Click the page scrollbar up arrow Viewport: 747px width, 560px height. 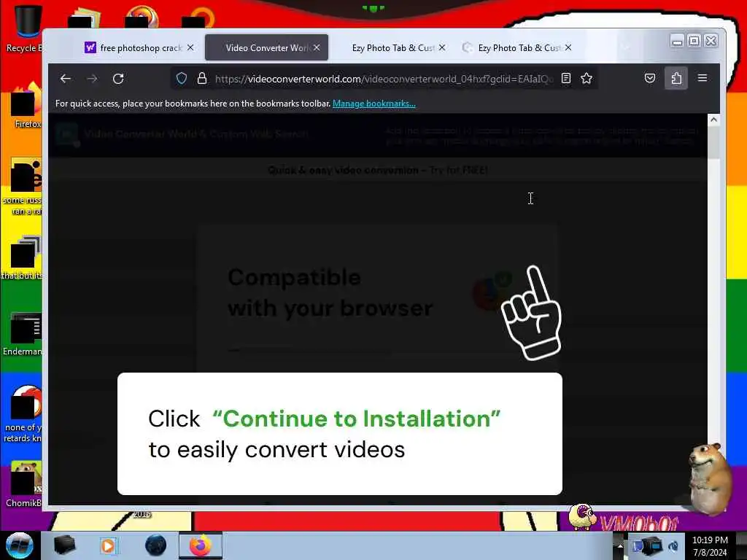tap(713, 120)
